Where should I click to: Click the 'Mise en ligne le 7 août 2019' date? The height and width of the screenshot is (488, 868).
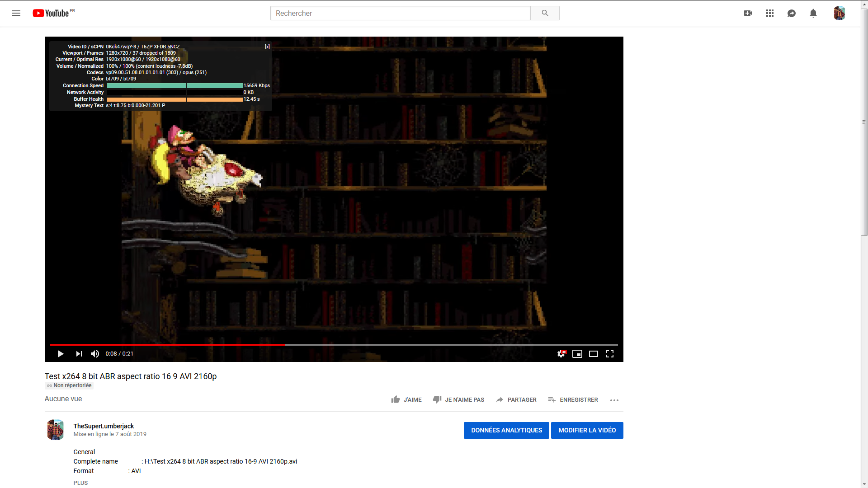[110, 434]
